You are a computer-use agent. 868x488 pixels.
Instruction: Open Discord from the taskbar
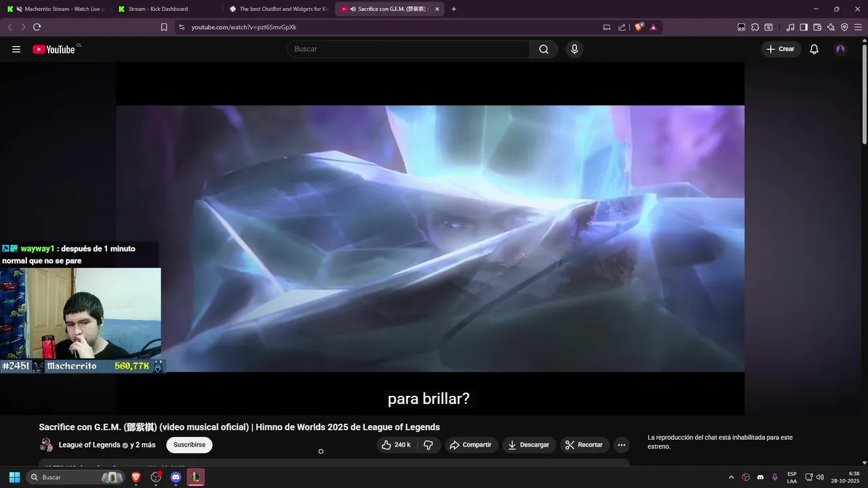(176, 477)
